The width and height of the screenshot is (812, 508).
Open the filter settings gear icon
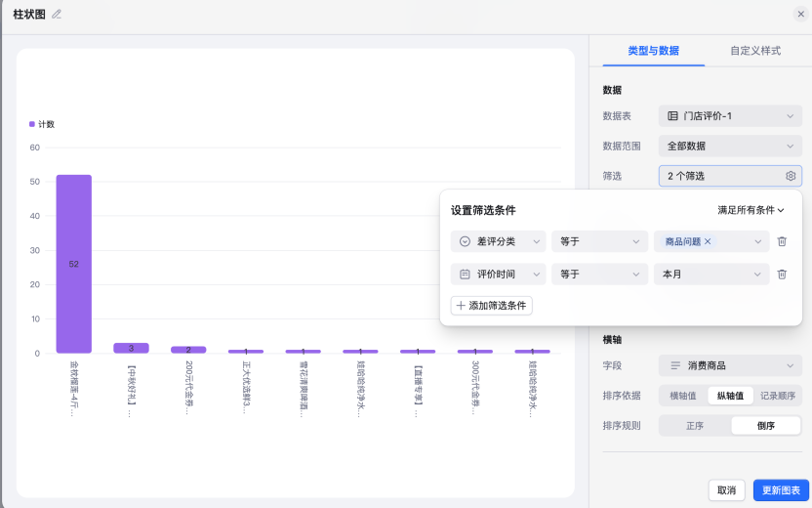pos(791,176)
